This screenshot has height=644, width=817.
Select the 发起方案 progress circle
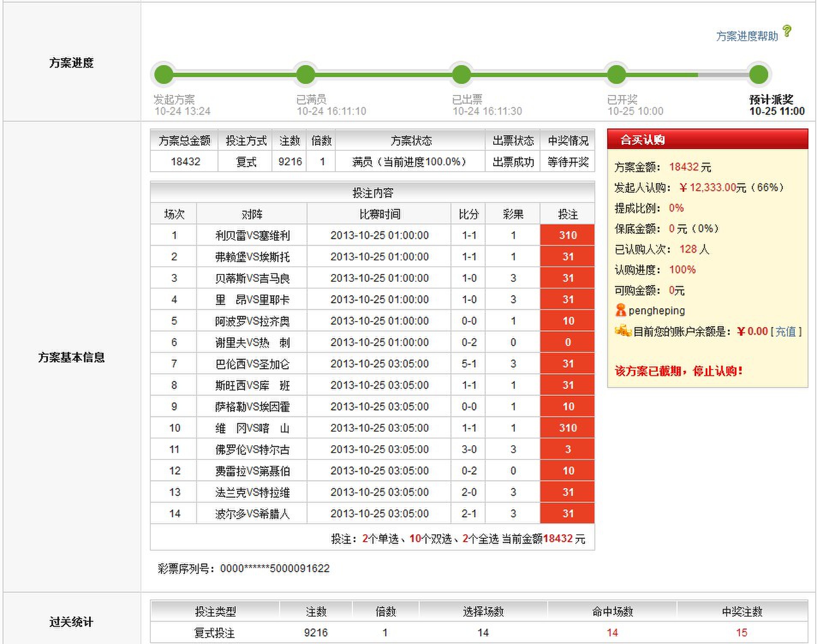tap(164, 75)
